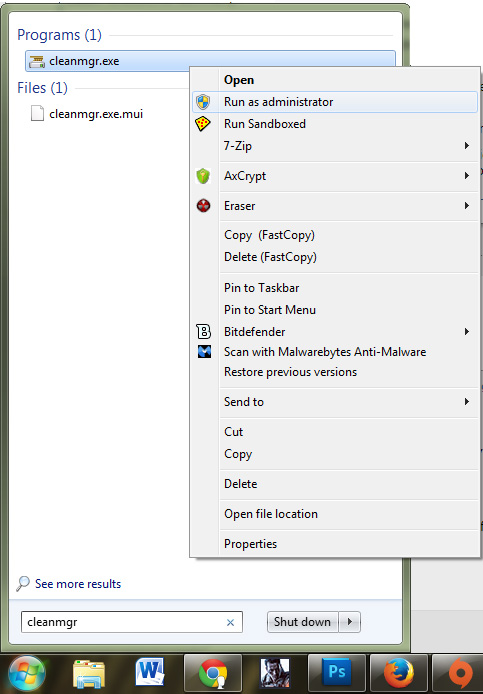Select Run as administrator
The height and width of the screenshot is (694, 483).
click(335, 102)
